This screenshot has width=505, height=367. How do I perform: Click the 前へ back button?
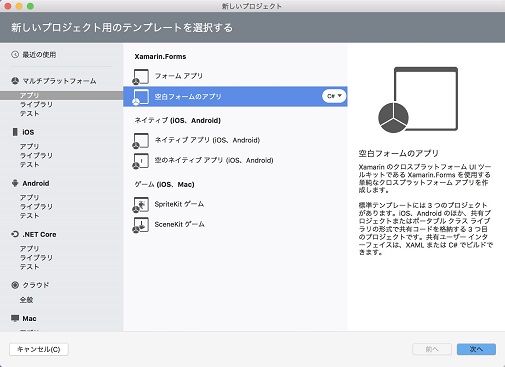pyautogui.click(x=432, y=349)
